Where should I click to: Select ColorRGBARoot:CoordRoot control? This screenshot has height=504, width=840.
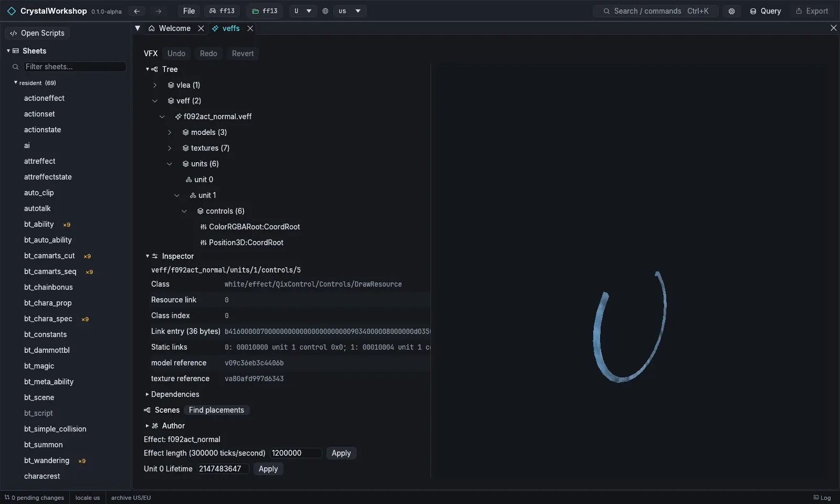coord(250,227)
